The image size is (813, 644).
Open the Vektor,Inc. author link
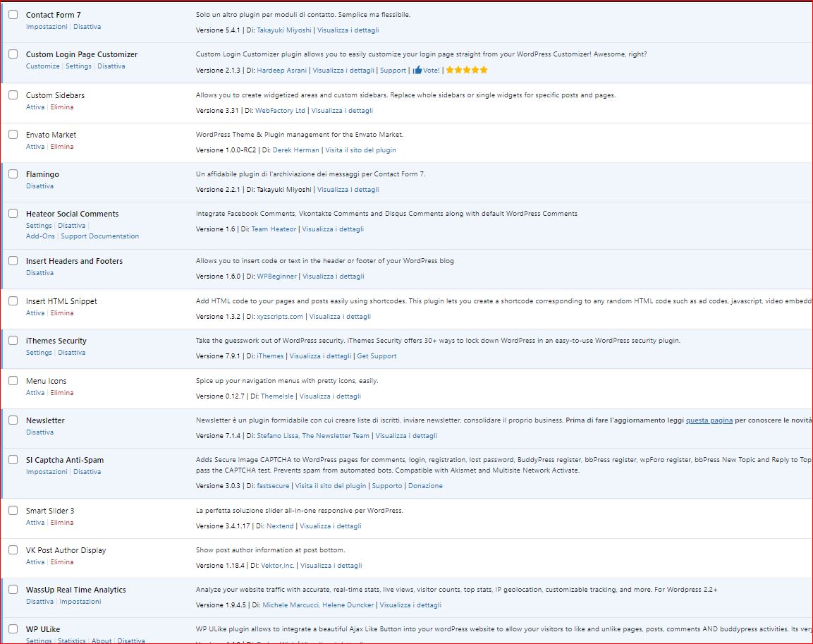click(x=277, y=565)
